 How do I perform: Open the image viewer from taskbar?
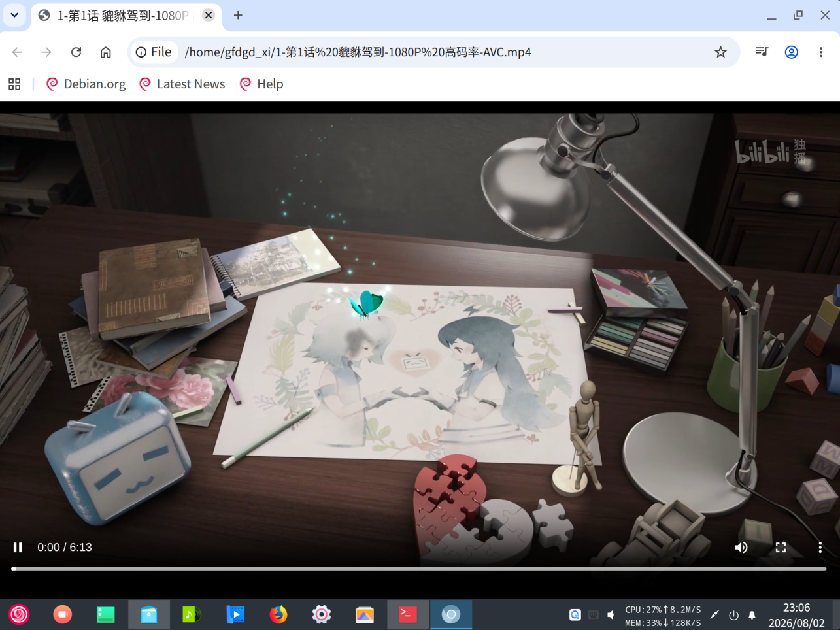[x=365, y=614]
